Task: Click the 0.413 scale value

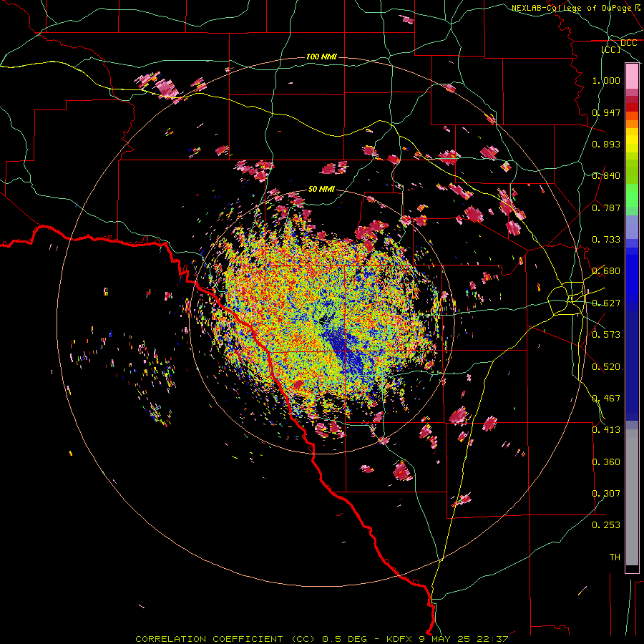Action: point(606,429)
